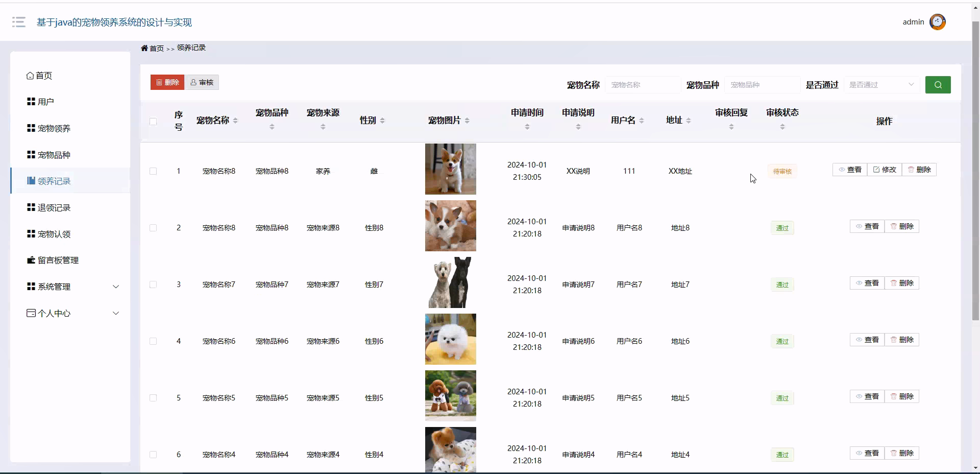Click the 审核 toolbar button
The height and width of the screenshot is (474, 980).
coord(202,82)
